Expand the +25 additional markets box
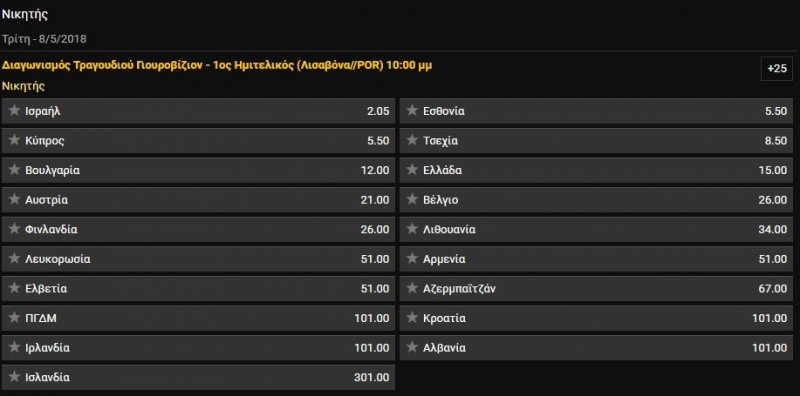The image size is (800, 396). (777, 68)
